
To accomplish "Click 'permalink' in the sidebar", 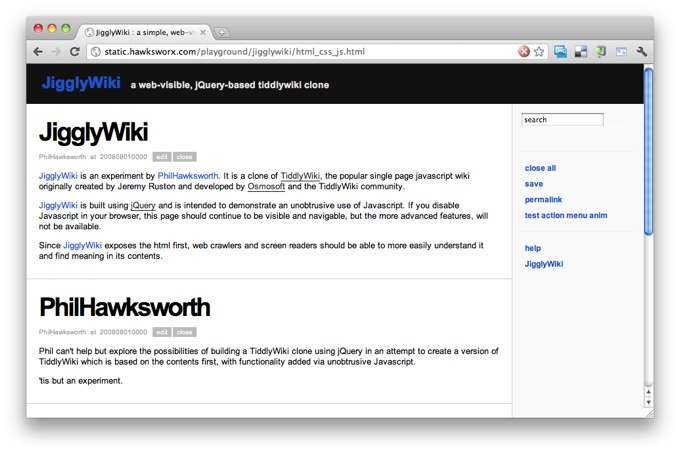I will (543, 199).
